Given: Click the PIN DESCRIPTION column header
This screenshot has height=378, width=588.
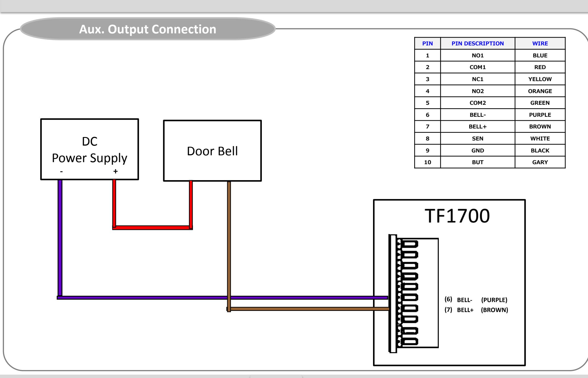Looking at the screenshot, I should (x=478, y=43).
